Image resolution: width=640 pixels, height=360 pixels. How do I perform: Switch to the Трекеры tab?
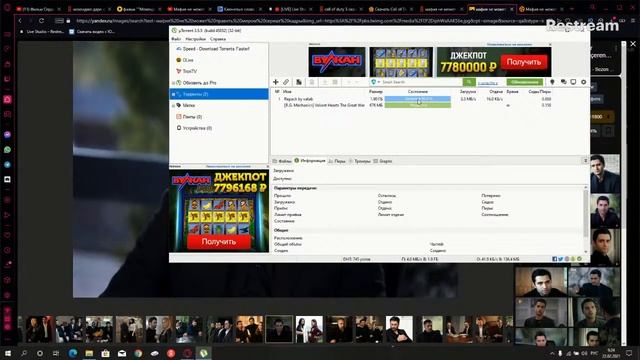point(360,161)
